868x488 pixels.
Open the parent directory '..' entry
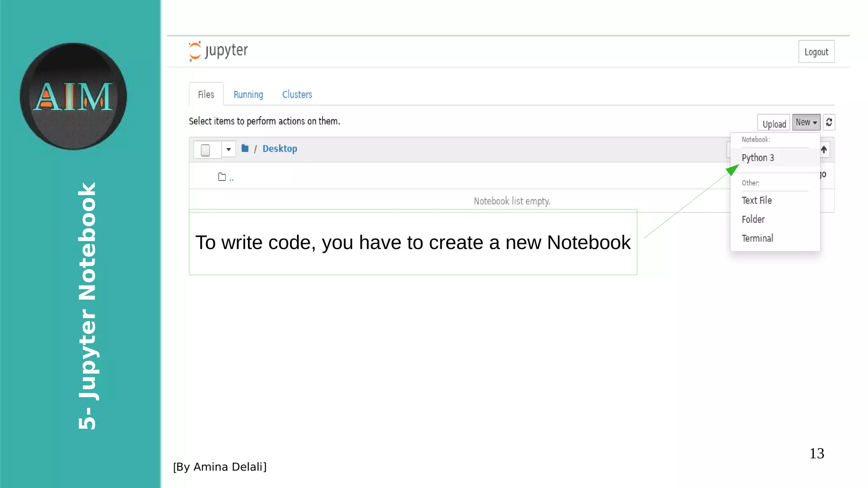231,178
